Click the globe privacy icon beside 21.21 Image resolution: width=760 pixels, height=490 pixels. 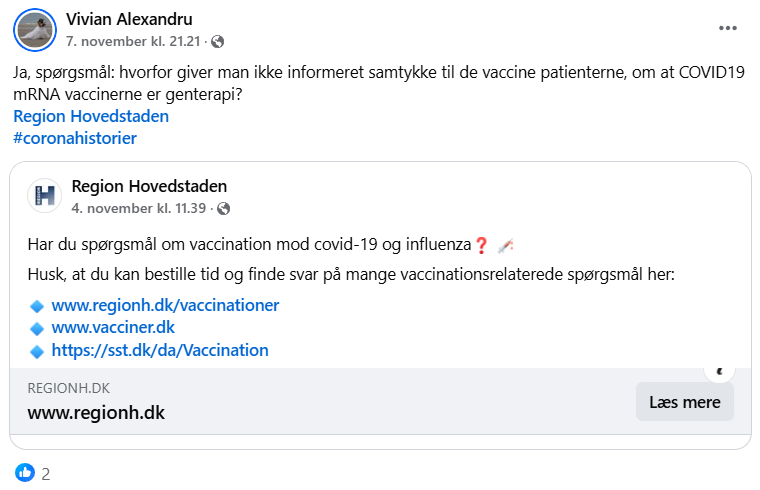[x=218, y=42]
